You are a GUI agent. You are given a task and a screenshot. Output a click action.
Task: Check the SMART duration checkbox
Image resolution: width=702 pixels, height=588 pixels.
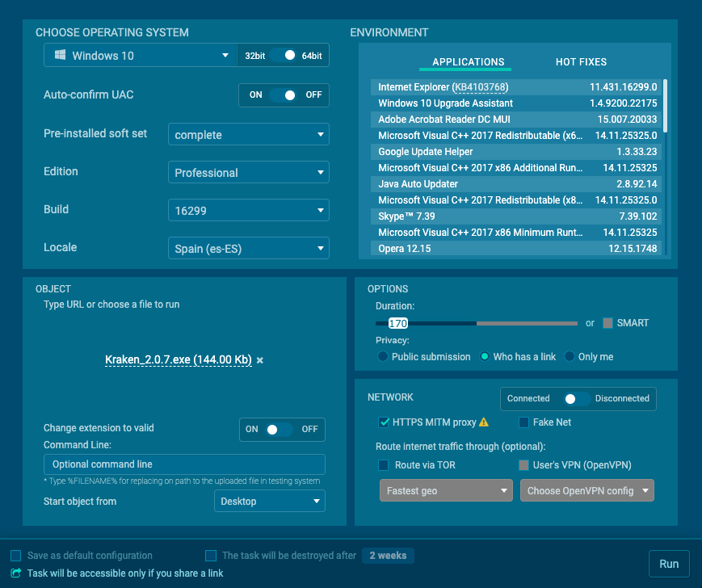607,323
